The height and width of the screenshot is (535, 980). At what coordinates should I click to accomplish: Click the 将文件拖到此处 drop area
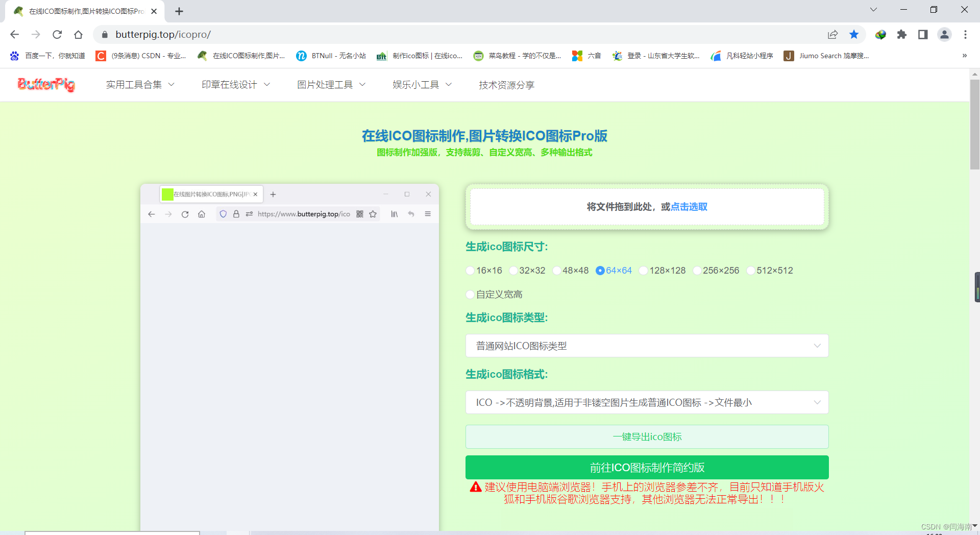[x=647, y=207]
